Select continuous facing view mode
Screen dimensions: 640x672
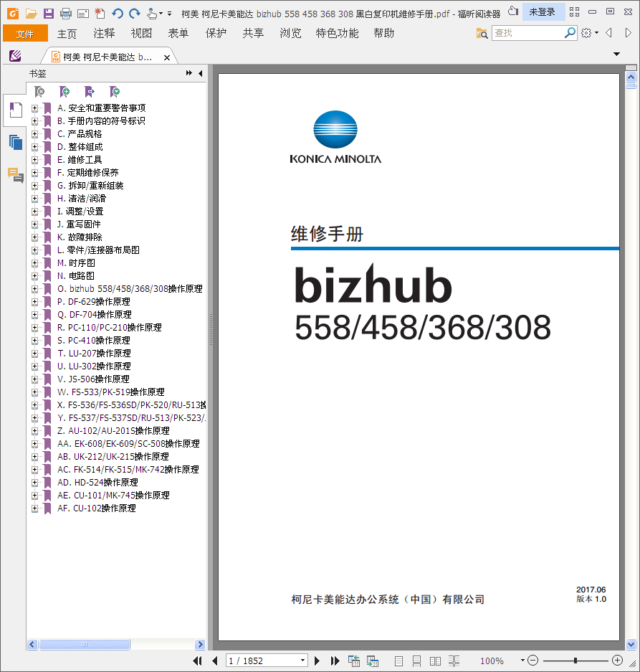454,661
